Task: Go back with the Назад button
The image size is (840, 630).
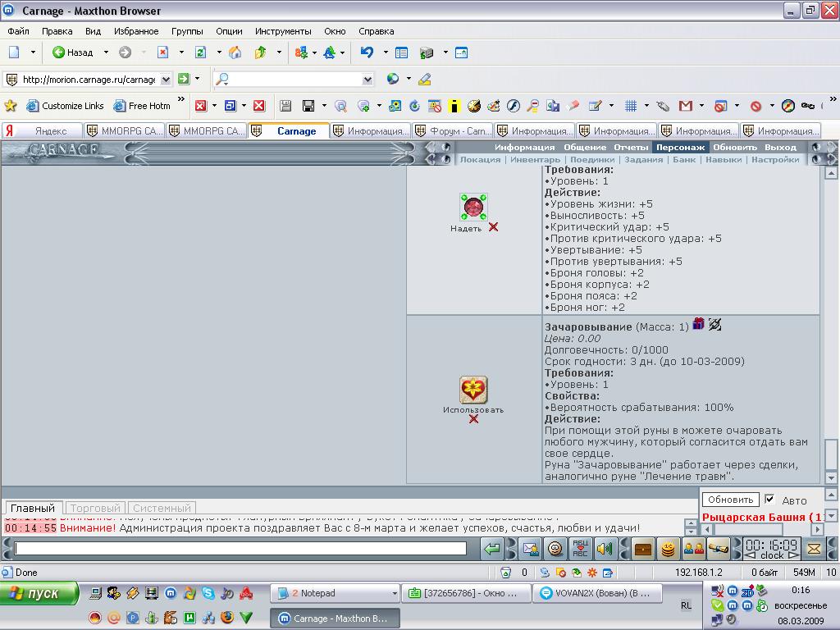Action: pyautogui.click(x=73, y=52)
